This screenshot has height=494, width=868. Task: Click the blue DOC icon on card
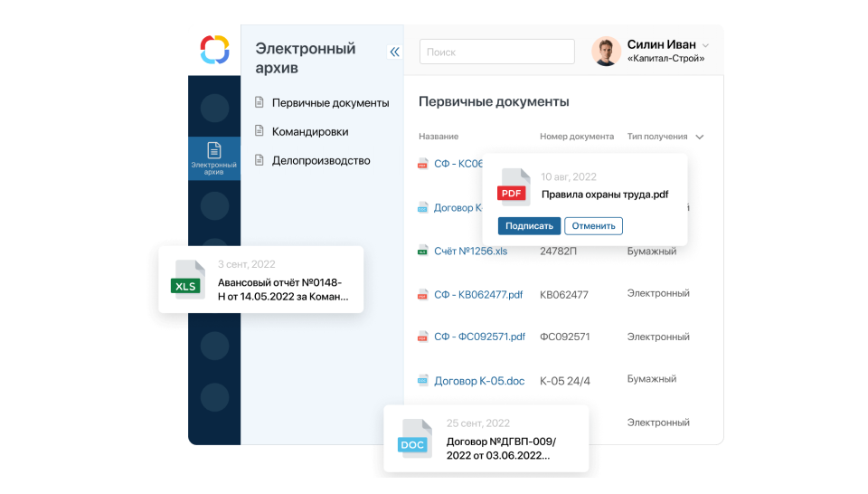point(415,439)
